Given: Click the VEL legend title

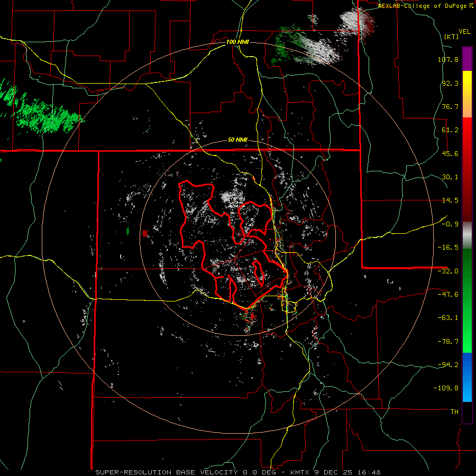Looking at the screenshot, I should click(x=464, y=32).
